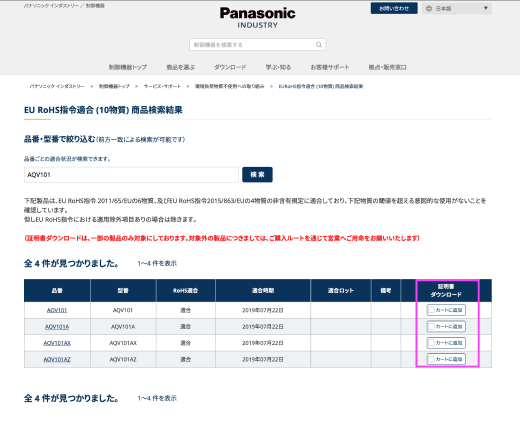Open the AQV101AX part number link
Screen dimensions: 520x427
coord(57,343)
